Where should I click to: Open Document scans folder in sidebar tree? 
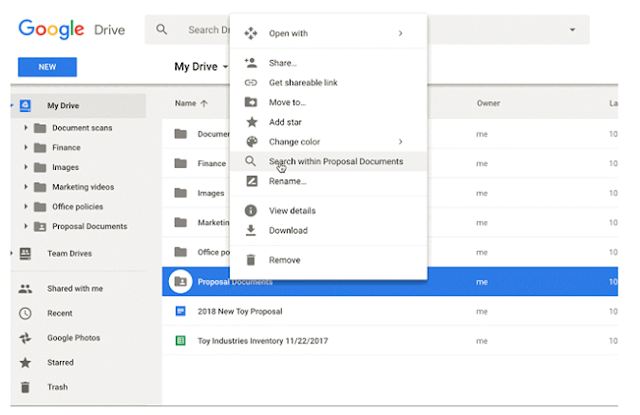click(x=82, y=128)
